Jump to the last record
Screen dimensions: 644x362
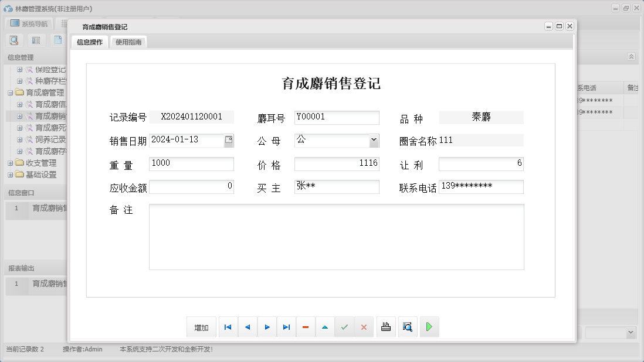click(x=286, y=327)
